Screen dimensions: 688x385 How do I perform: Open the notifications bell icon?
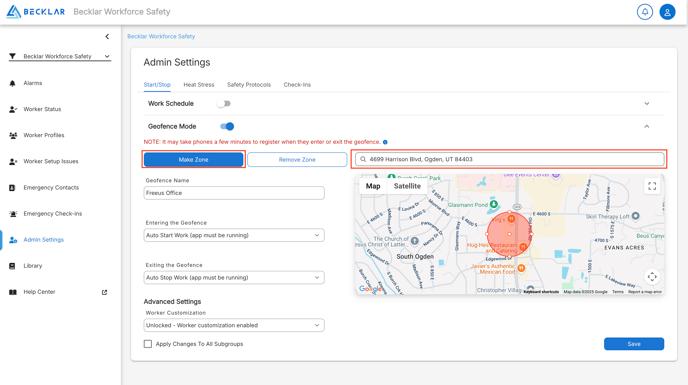(x=645, y=12)
